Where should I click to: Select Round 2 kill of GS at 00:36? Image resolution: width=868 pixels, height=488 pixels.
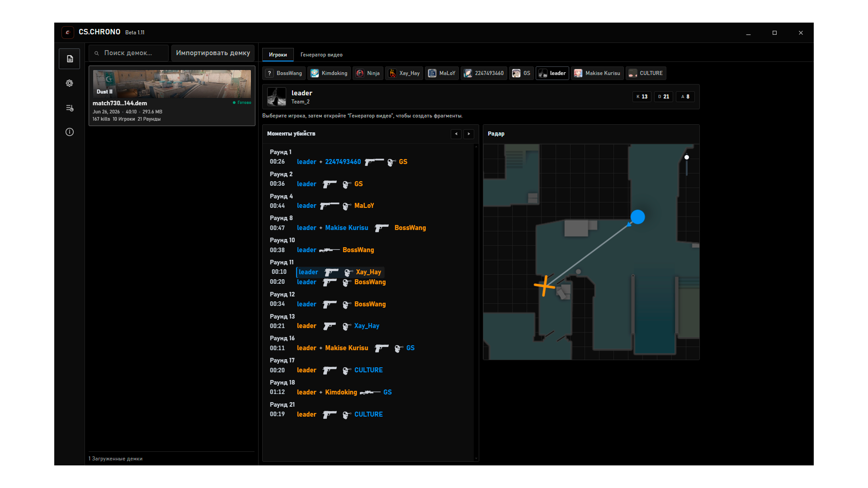pos(316,184)
